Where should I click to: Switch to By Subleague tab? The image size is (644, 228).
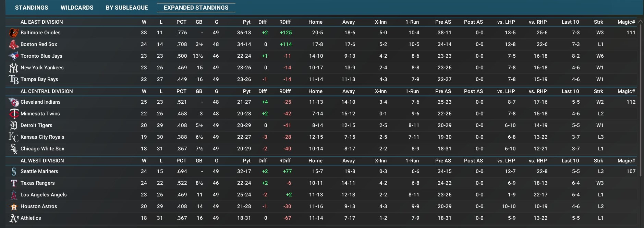click(127, 8)
